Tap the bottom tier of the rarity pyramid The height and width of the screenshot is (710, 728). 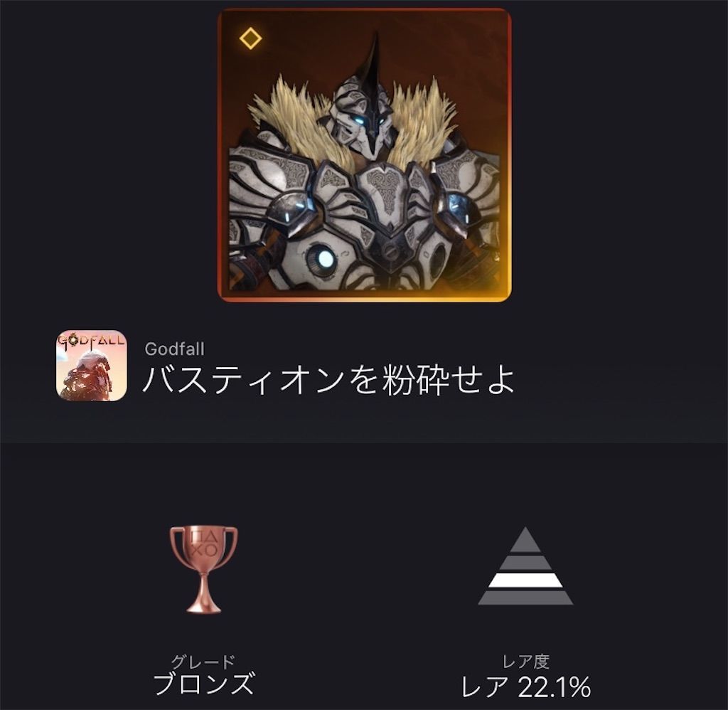point(525,598)
